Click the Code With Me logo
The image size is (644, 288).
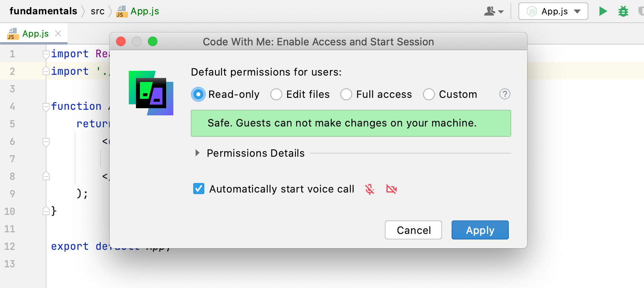tap(151, 93)
